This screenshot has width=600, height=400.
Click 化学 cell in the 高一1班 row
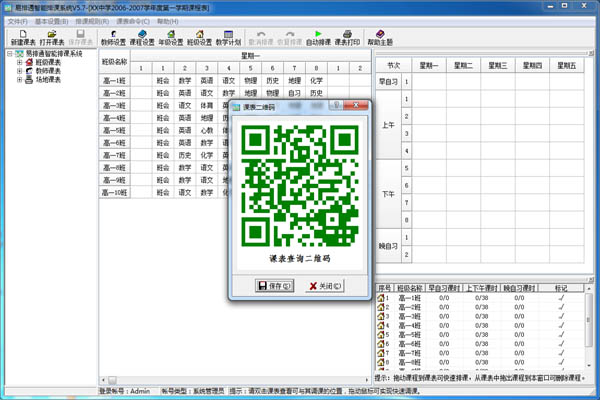[316, 80]
